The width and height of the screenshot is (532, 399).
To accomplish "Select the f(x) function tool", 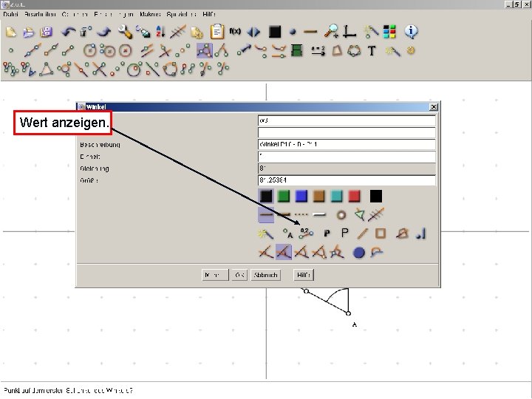I will click(235, 32).
